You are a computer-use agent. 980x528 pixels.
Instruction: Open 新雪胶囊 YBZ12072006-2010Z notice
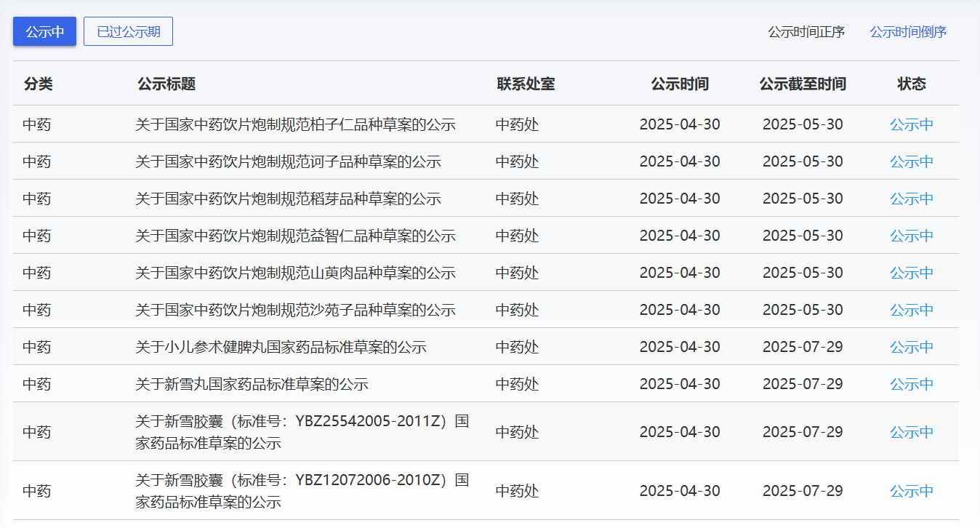tap(302, 491)
